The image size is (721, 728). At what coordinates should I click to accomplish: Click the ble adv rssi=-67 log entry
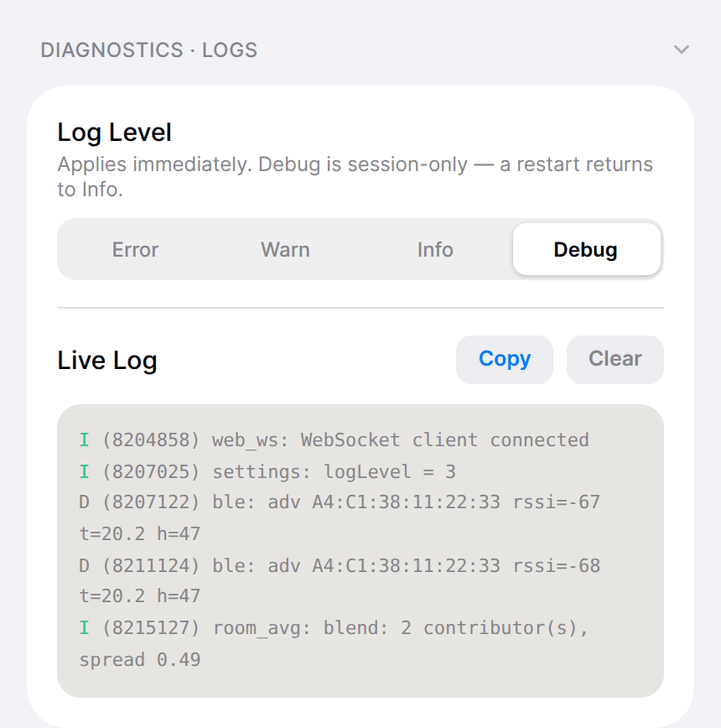click(340, 517)
